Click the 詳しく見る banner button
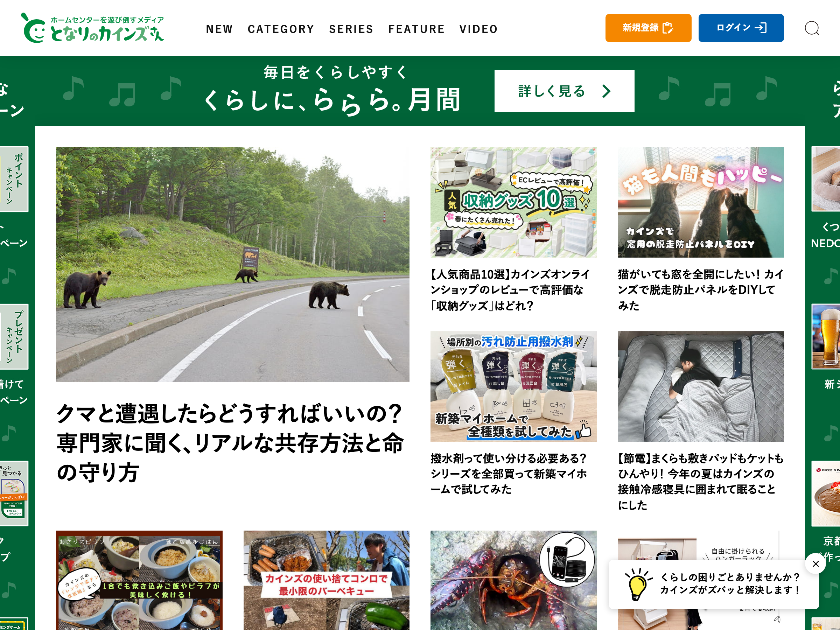Image resolution: width=840 pixels, height=630 pixels. pyautogui.click(x=564, y=91)
